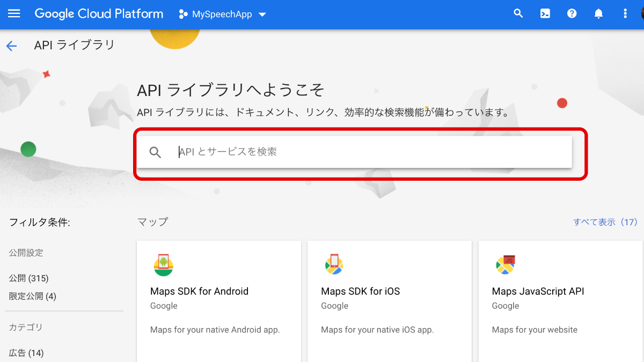The width and height of the screenshot is (644, 362).
Task: Filter by 公開 (315)
Action: 29,278
